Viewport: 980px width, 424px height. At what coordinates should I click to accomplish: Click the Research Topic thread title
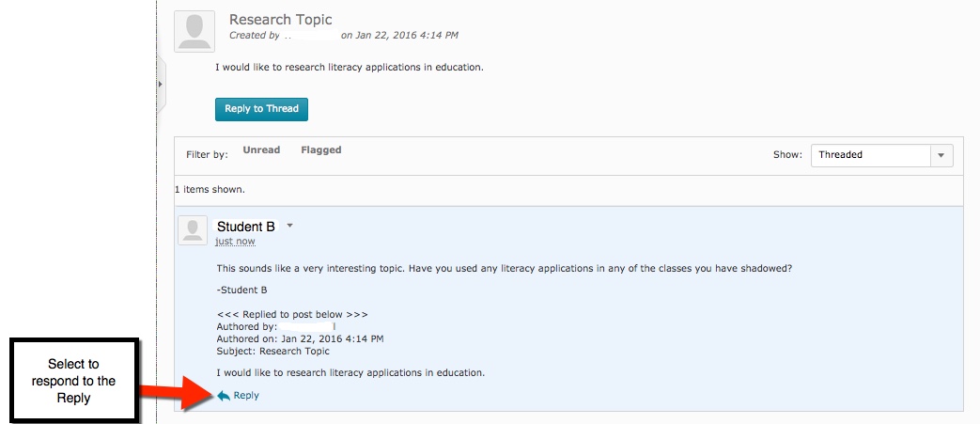(280, 20)
